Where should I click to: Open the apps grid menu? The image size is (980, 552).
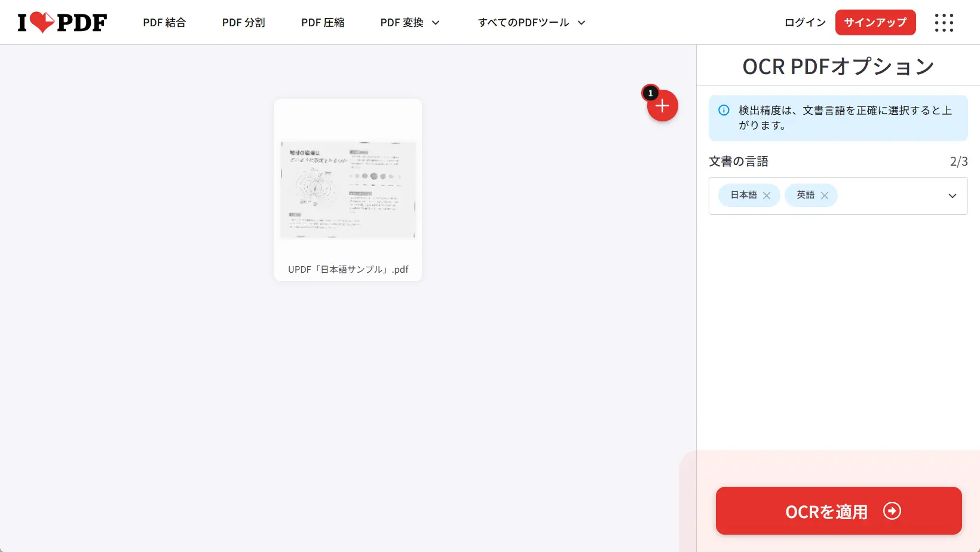pos(944,22)
